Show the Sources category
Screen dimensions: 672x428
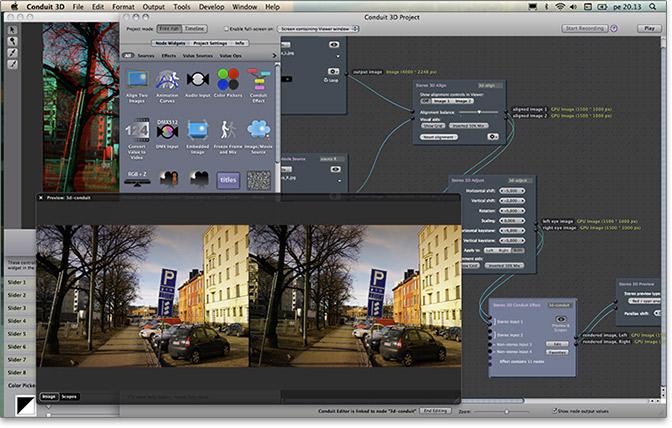[146, 56]
